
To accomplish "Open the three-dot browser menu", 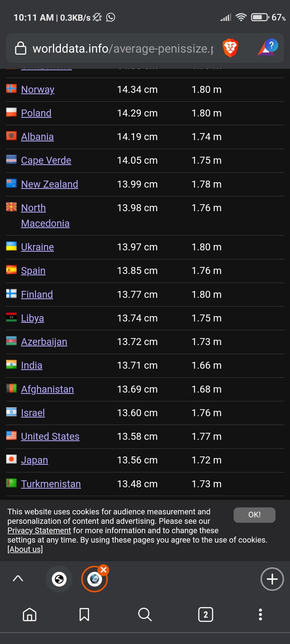I will click(x=260, y=614).
